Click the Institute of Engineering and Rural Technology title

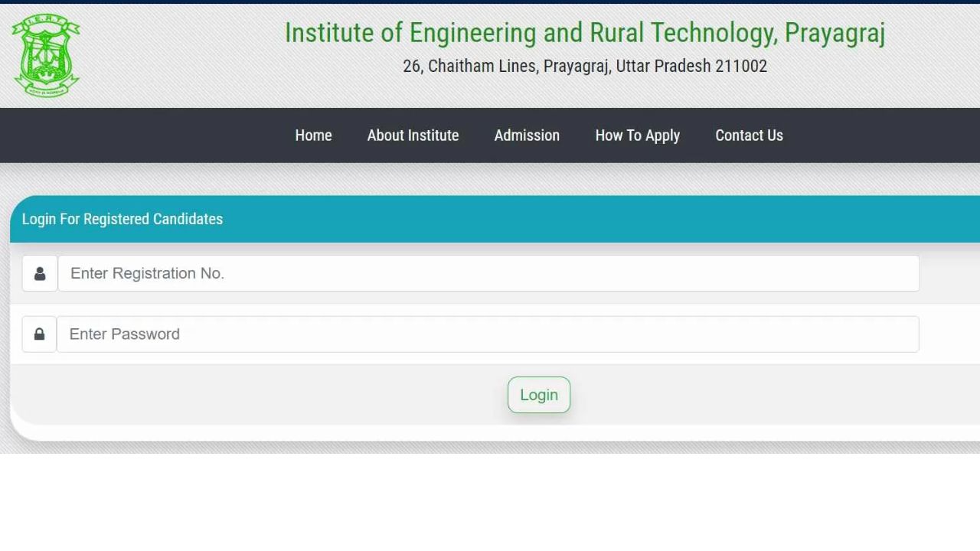tap(585, 33)
